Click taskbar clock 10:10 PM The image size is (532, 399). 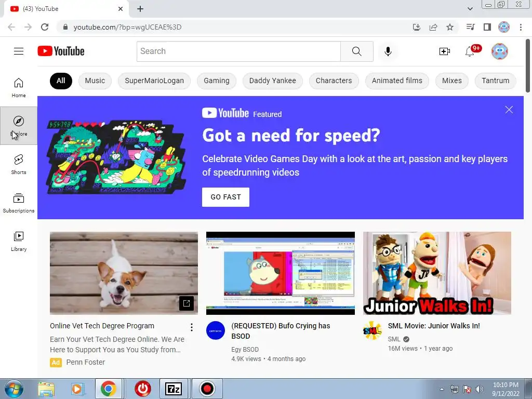pyautogui.click(x=506, y=389)
